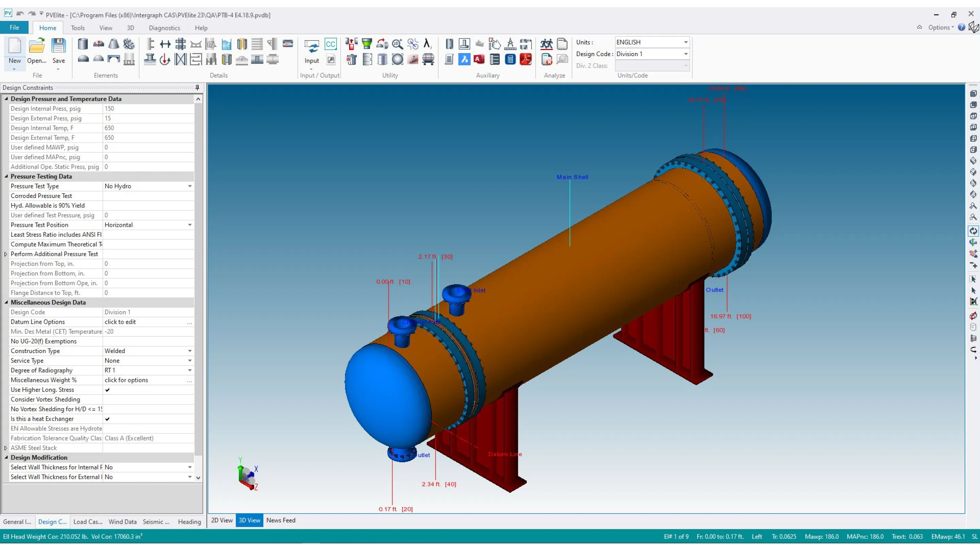Open the Pressure Test Type dropdown
This screenshot has height=551, width=980.
point(190,186)
